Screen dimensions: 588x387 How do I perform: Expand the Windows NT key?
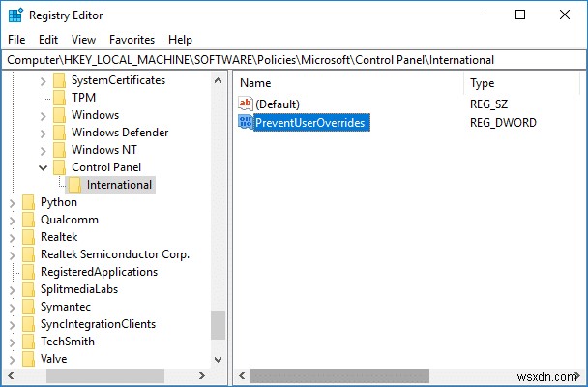[43, 150]
